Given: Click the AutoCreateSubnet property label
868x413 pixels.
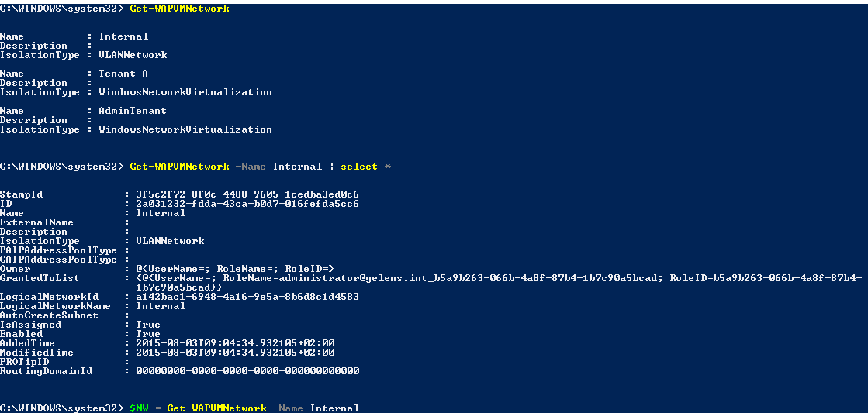Looking at the screenshot, I should [49, 315].
